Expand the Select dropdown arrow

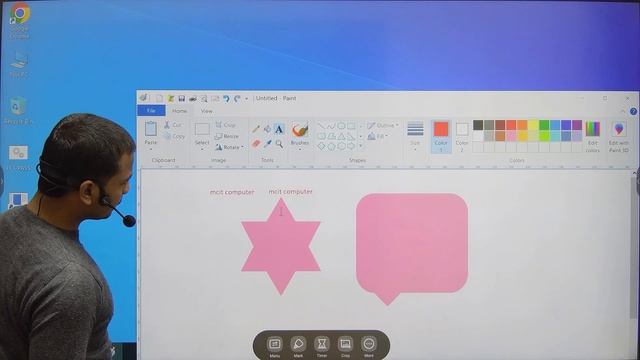tap(202, 149)
